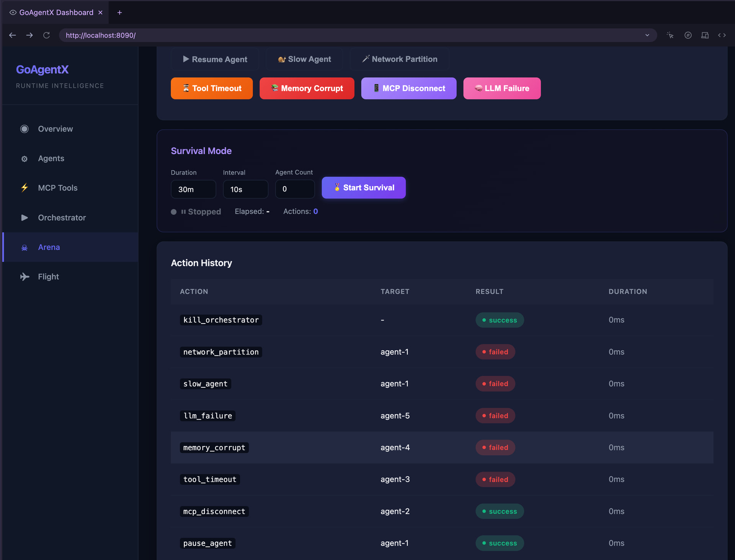Image resolution: width=735 pixels, height=560 pixels.
Task: Expand the address bar dropdown chevron
Action: point(647,35)
